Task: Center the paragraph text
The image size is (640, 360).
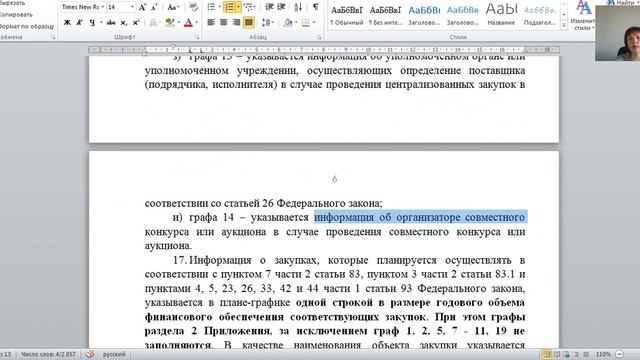Action: pyautogui.click(x=224, y=23)
